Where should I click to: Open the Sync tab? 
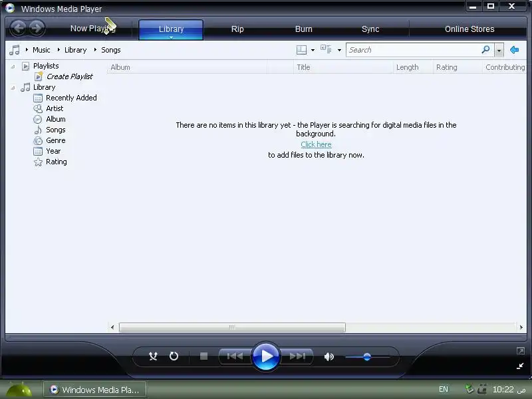click(370, 29)
